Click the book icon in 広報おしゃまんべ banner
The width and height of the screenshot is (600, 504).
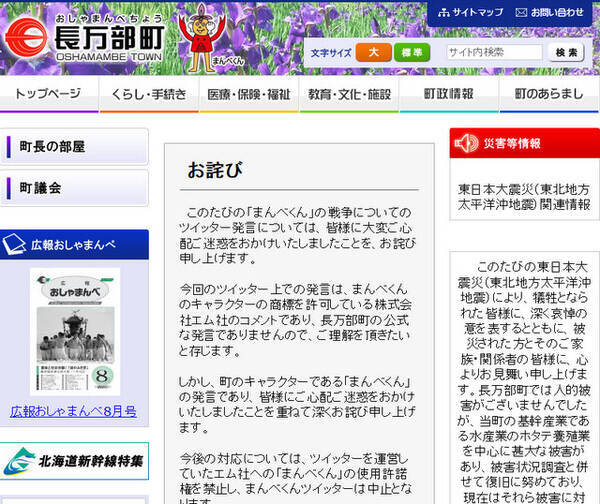click(x=16, y=243)
